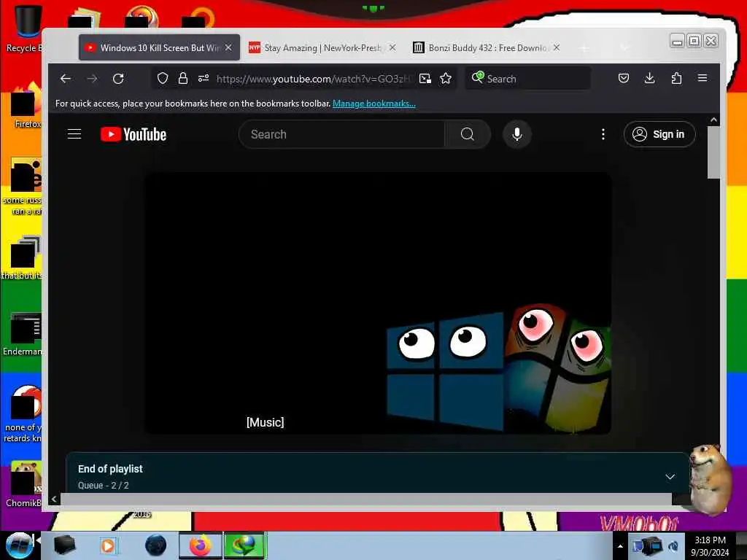Open the black box taskbar icon
747x560 pixels.
click(x=64, y=545)
